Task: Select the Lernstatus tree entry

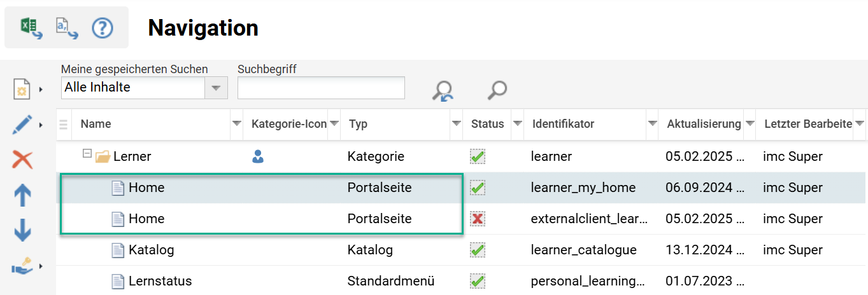Action: pos(160,281)
